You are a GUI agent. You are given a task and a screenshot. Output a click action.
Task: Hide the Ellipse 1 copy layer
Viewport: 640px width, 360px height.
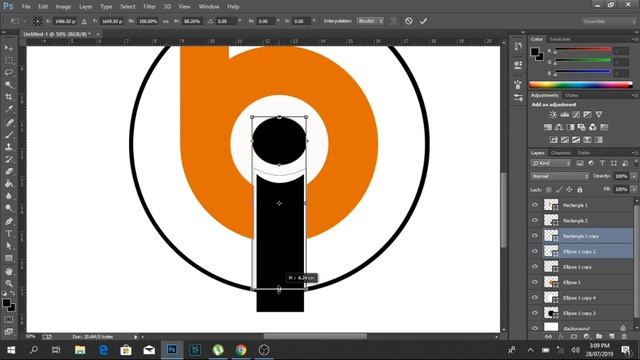[x=535, y=267]
